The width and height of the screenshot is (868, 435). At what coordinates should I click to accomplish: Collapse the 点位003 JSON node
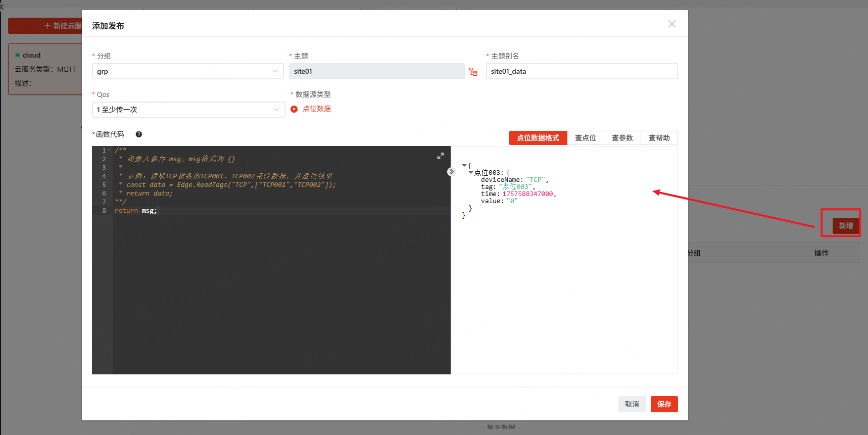pos(471,172)
